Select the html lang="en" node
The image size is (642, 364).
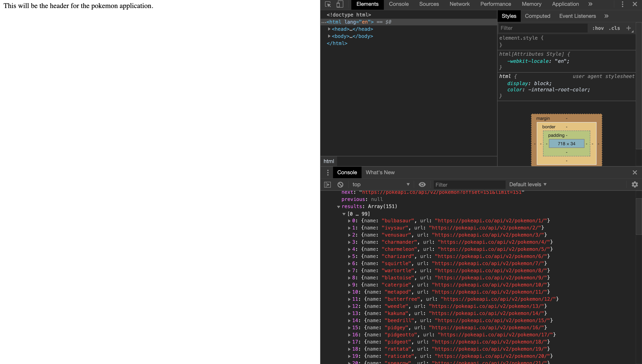[409, 22]
